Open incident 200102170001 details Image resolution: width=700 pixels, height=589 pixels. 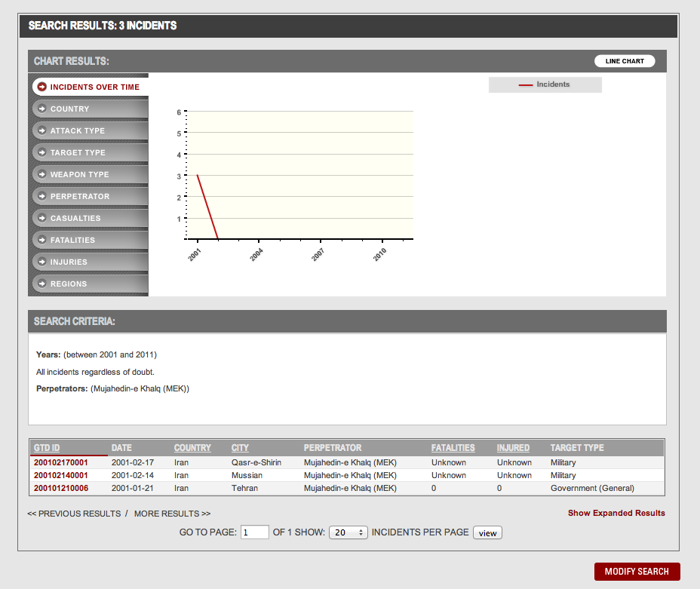(x=61, y=462)
